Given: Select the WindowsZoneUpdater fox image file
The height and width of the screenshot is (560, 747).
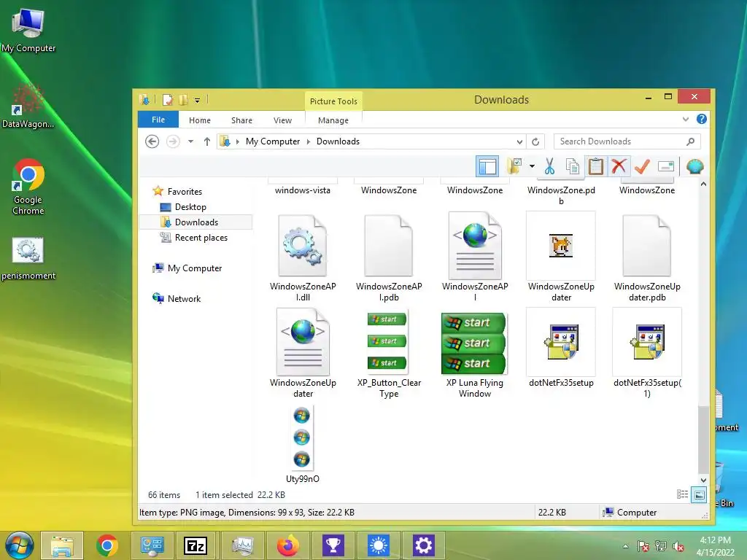Looking at the screenshot, I should [x=561, y=257].
